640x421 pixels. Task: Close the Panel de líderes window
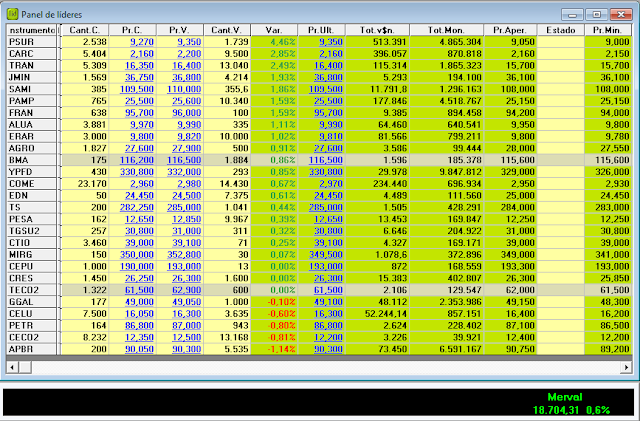click(621, 15)
